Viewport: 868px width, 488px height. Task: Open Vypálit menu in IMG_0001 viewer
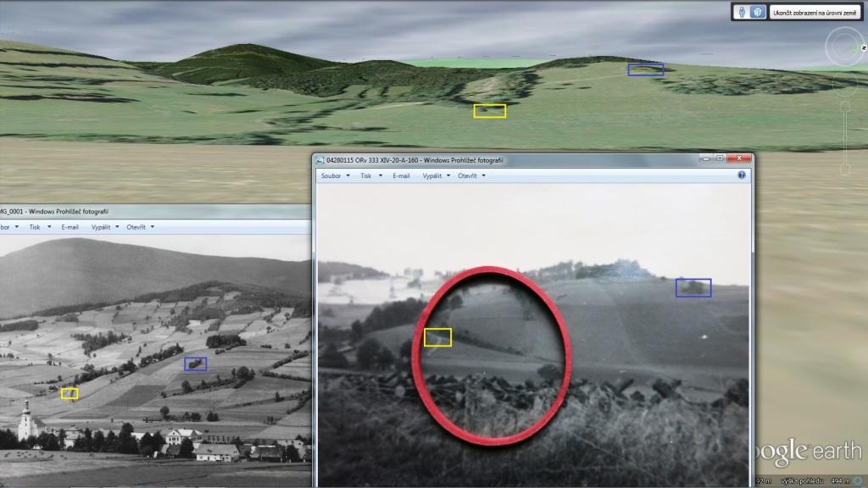(x=104, y=227)
